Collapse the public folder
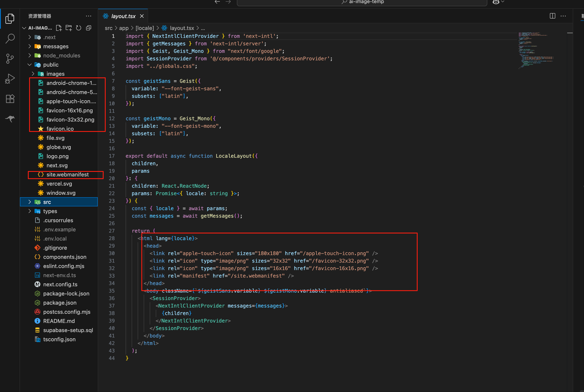584x392 pixels. tap(59, 65)
